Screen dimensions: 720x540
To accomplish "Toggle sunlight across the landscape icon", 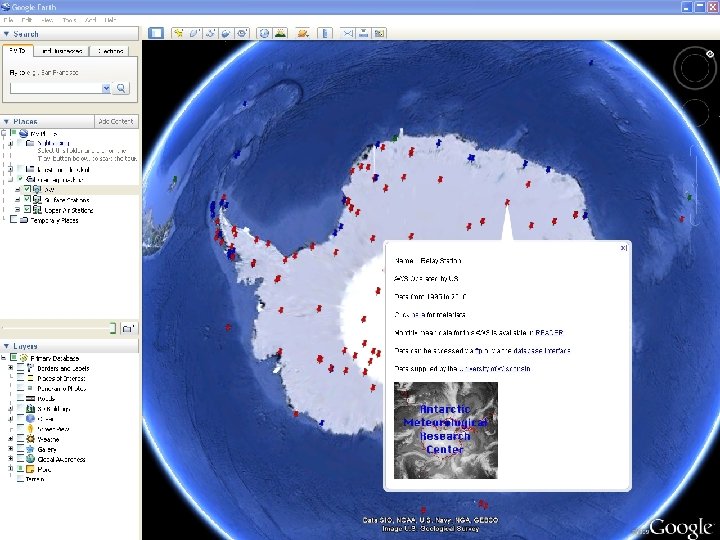I will (280, 33).
